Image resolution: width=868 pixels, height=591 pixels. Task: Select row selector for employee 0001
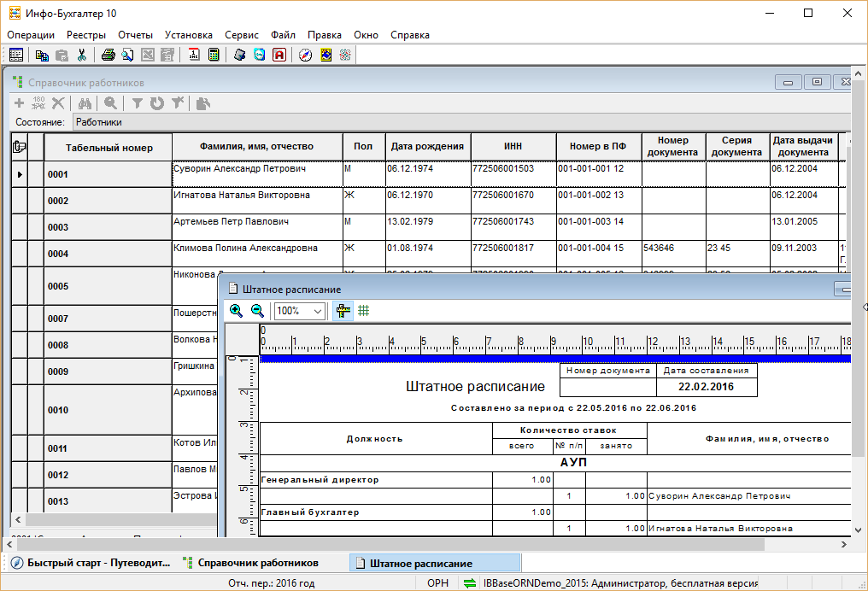click(20, 174)
